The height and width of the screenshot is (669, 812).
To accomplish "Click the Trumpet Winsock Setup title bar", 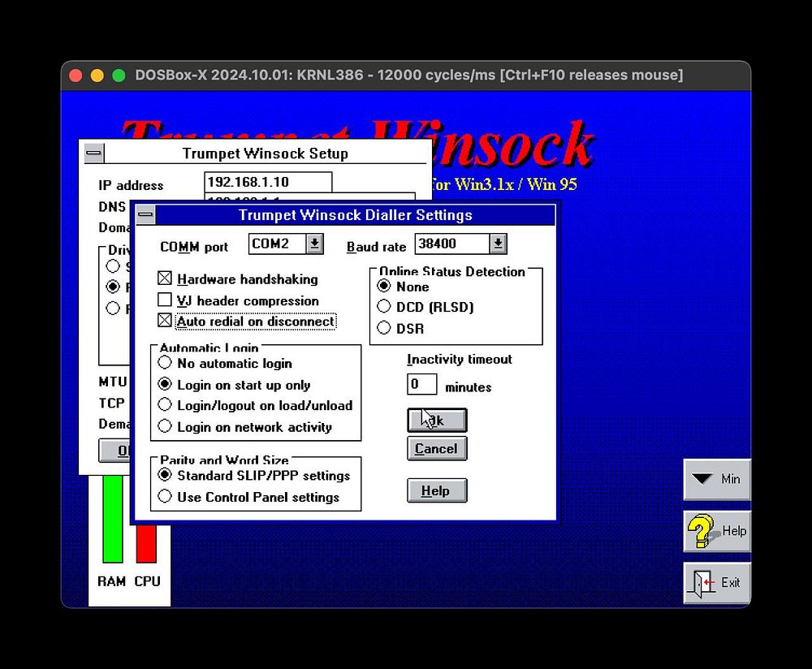I will 266,153.
